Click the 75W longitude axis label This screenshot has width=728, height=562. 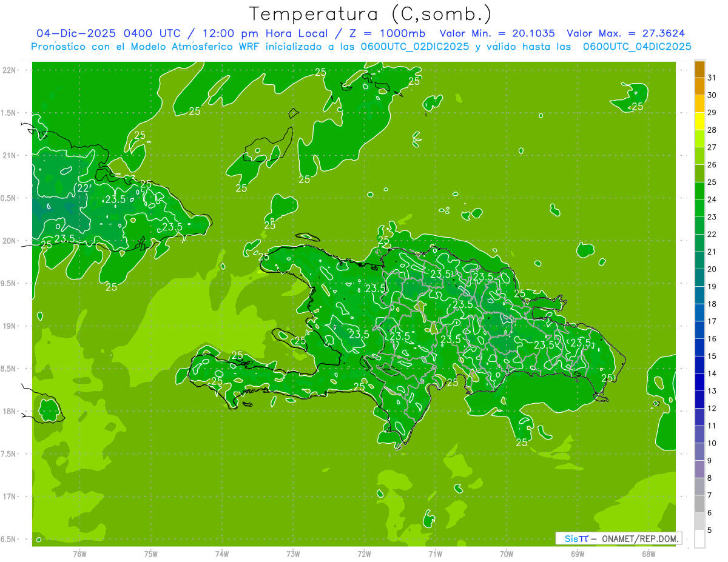tap(151, 554)
